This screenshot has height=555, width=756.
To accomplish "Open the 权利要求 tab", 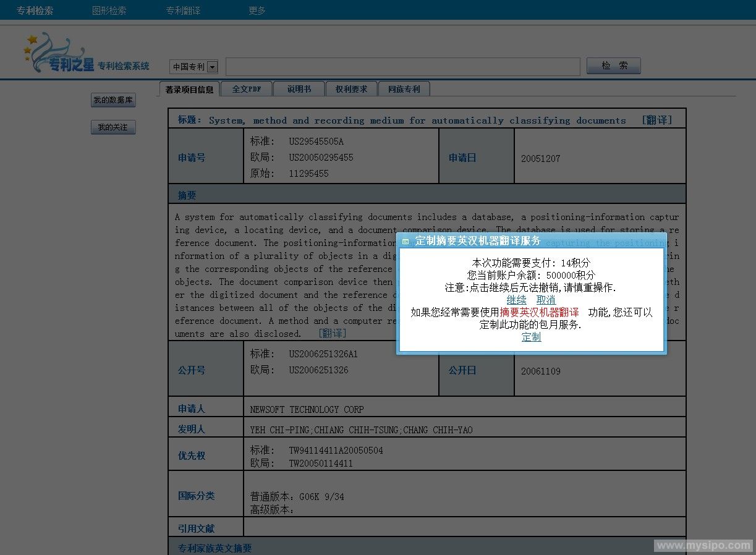I will pyautogui.click(x=351, y=89).
